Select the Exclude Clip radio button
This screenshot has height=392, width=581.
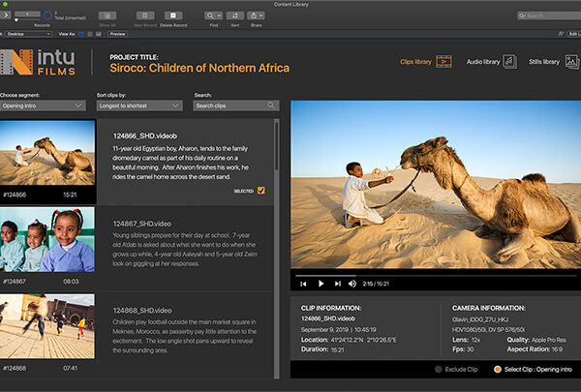click(x=438, y=369)
